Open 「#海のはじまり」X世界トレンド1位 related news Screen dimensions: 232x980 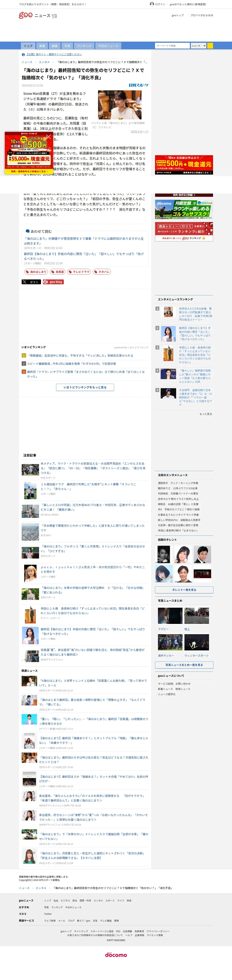[93, 683]
